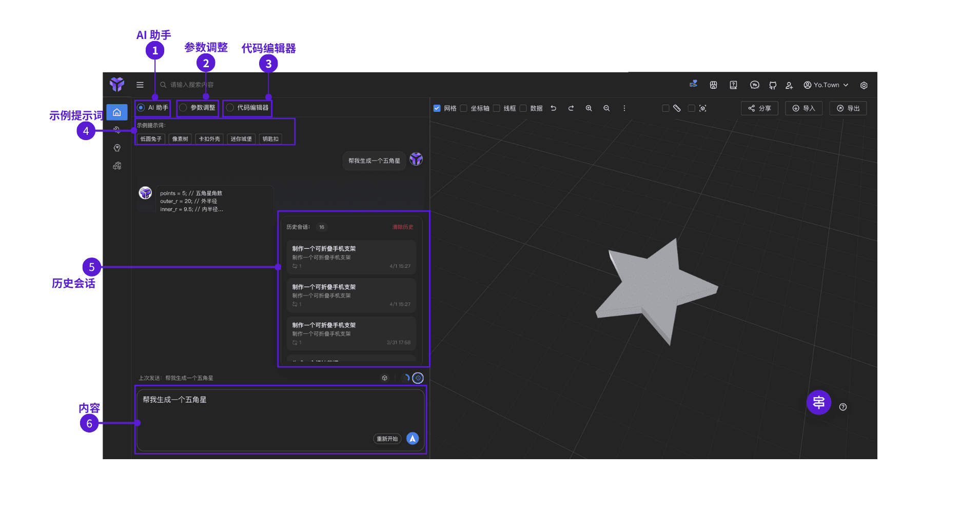Expand the Yo.Town account dropdown
Viewport: 980px width, 531px height.
(x=826, y=85)
